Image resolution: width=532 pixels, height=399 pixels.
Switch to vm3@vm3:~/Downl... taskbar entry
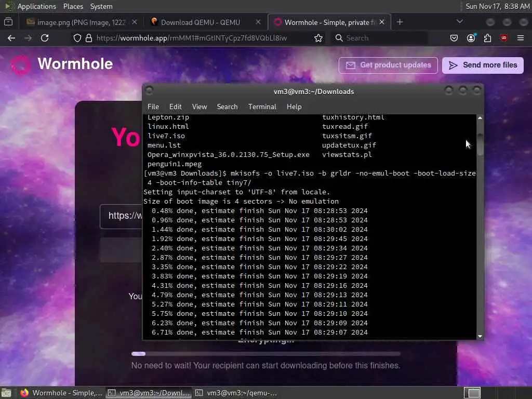(x=148, y=393)
